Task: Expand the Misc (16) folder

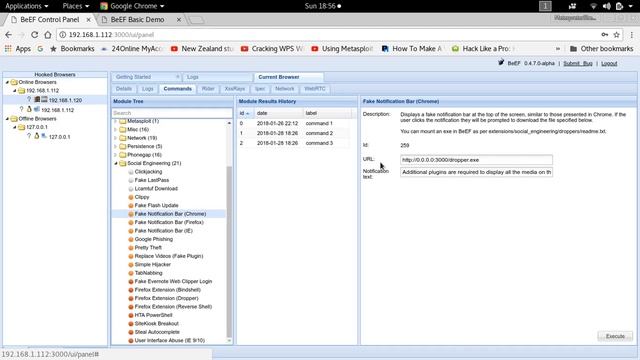Action: (116, 129)
